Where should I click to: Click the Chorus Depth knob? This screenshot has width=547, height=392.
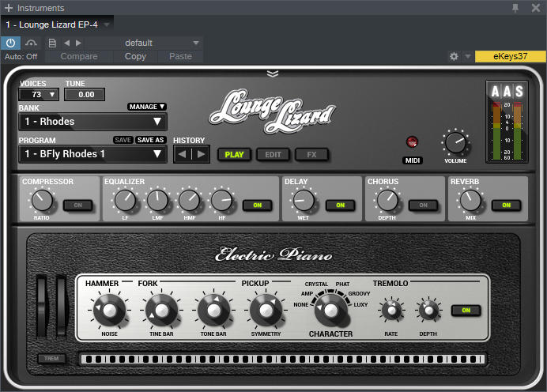(387, 201)
